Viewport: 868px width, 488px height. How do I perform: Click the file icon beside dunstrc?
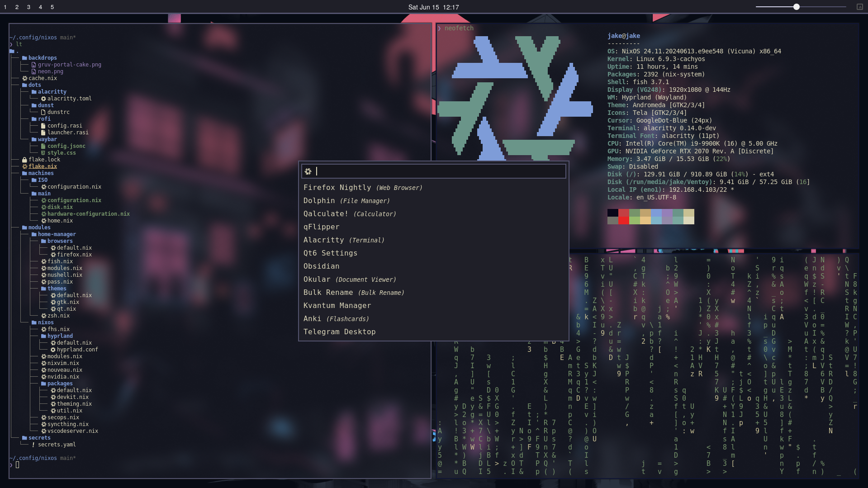coord(43,112)
